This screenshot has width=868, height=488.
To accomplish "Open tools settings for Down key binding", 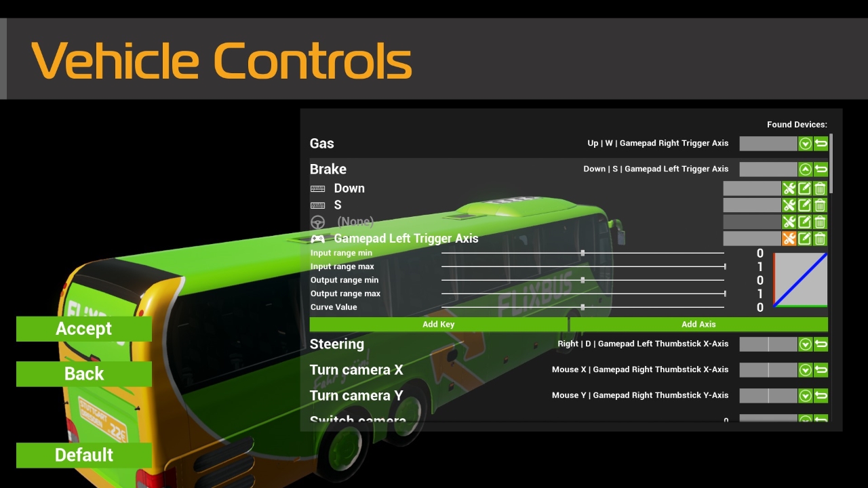I will click(789, 188).
